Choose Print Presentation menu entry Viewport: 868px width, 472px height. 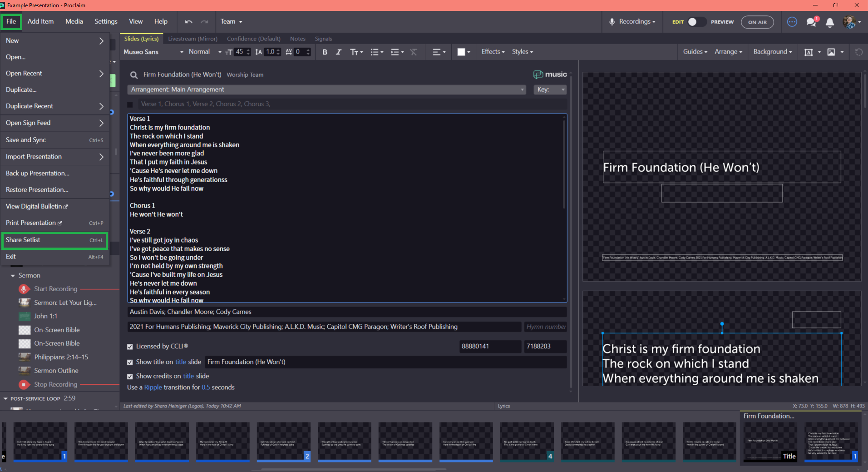54,223
